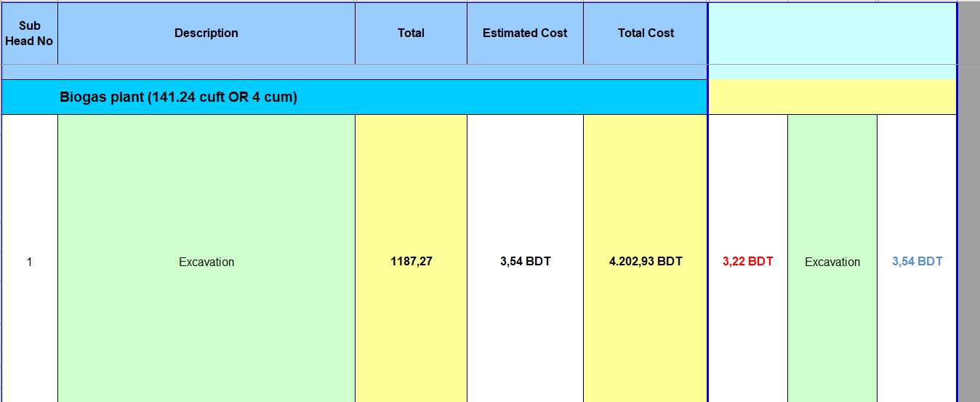Image resolution: width=980 pixels, height=402 pixels.
Task: Select yellow cell beside Biogas plant title
Action: point(832,97)
